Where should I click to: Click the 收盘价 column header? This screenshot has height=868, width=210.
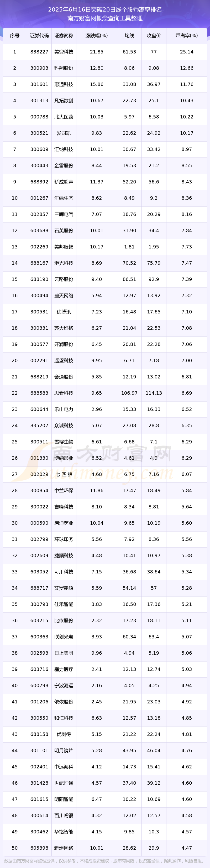pyautogui.click(x=154, y=36)
